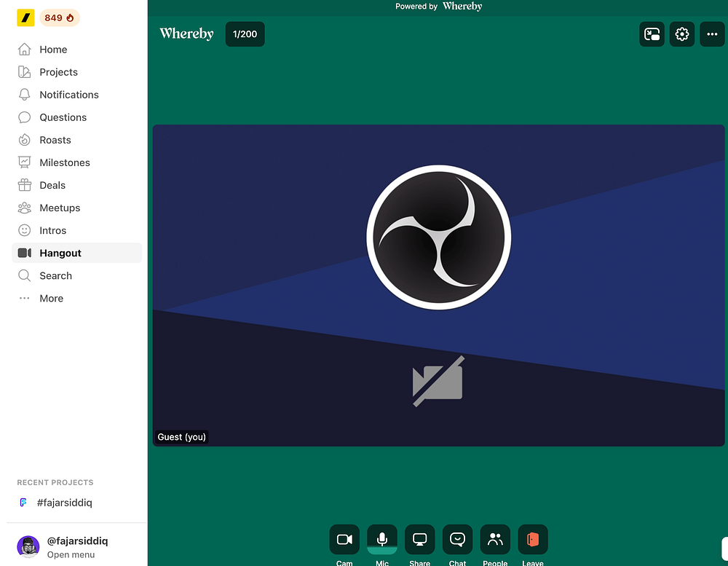Open the Intros page
Screen dimensions: 728x566
tap(76, 230)
